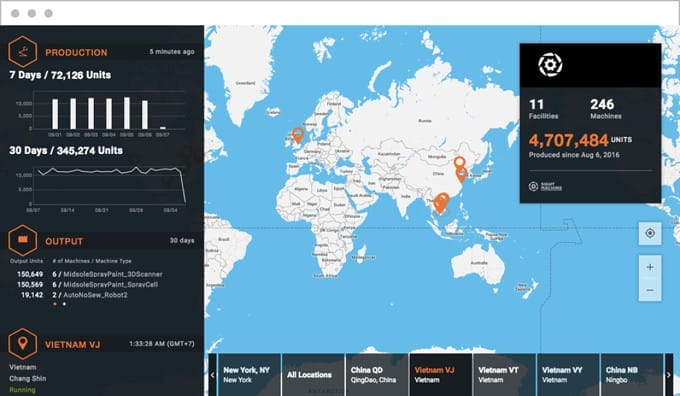Click the '5 minutes ago' timestamp
The width and height of the screenshot is (680, 396).
(172, 52)
